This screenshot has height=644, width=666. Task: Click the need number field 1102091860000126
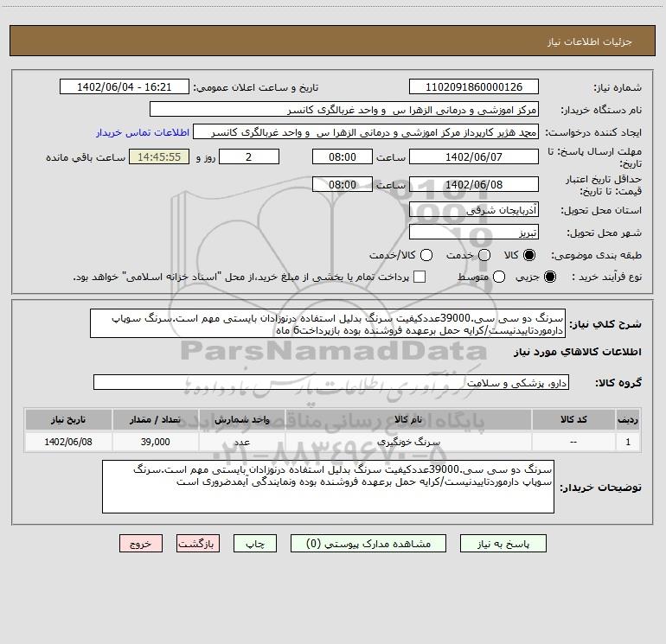point(474,87)
